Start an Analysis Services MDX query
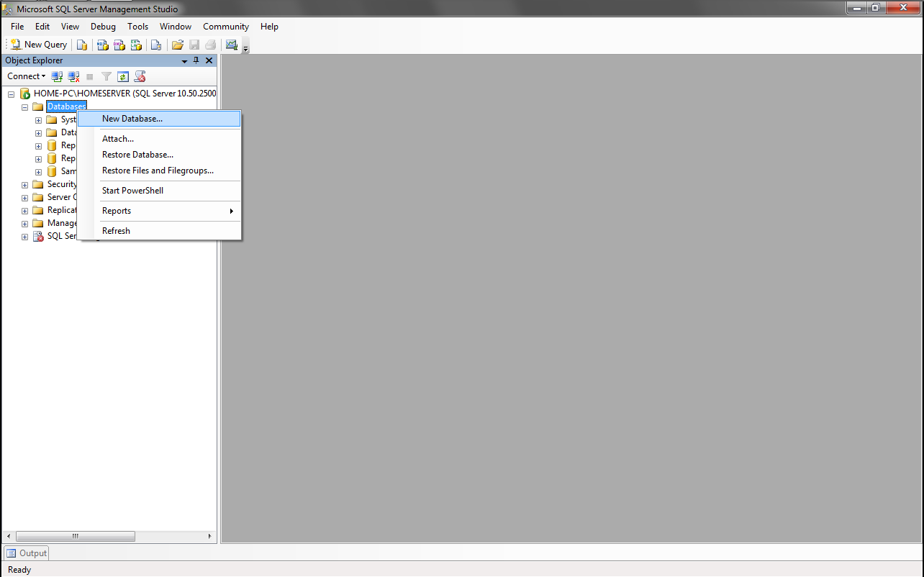The image size is (924, 577). pyautogui.click(x=103, y=45)
